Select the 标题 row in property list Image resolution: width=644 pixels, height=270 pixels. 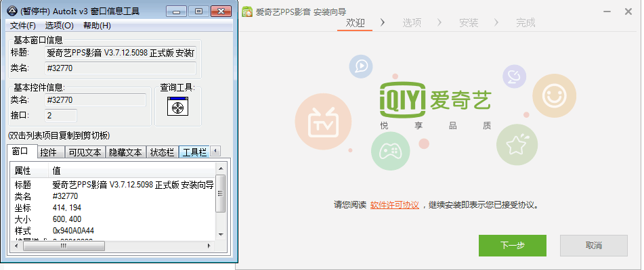(x=113, y=185)
